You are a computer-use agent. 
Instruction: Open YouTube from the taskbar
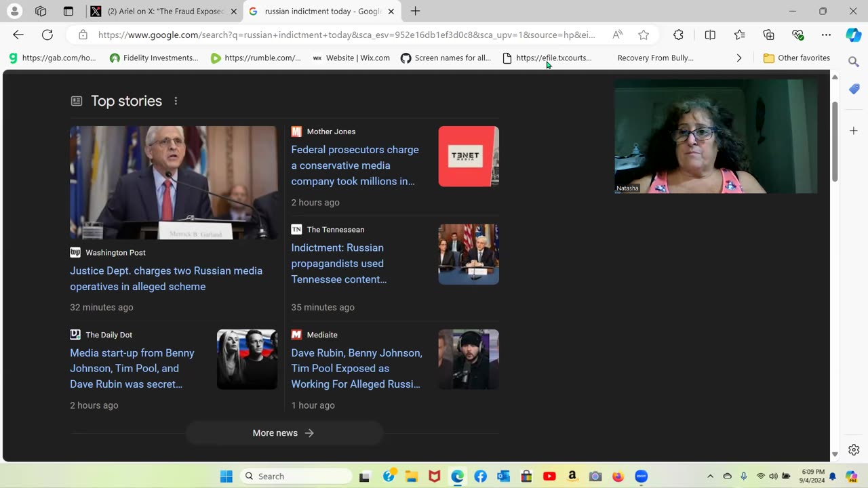[x=549, y=476]
